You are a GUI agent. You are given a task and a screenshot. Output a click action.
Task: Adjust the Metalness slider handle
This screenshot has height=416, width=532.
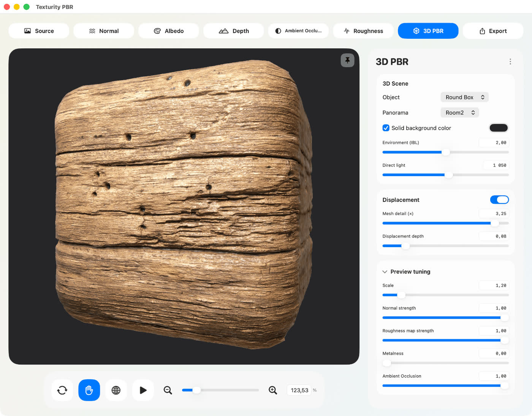coord(387,363)
